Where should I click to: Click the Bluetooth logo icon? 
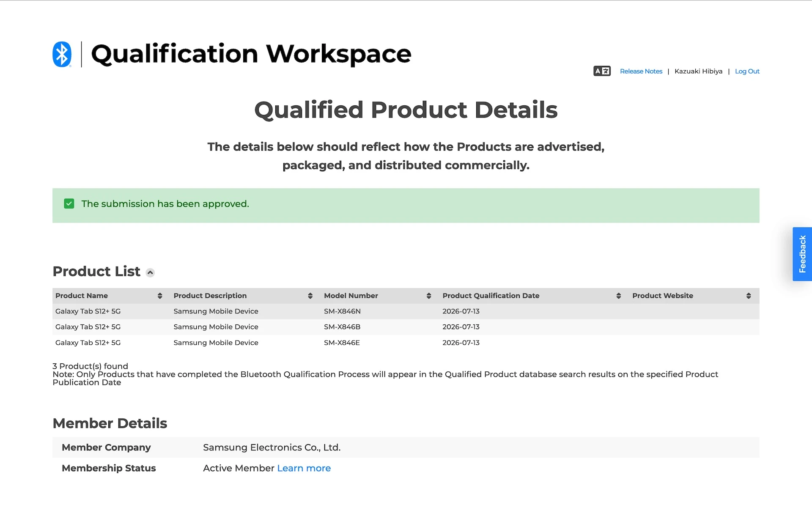point(62,54)
